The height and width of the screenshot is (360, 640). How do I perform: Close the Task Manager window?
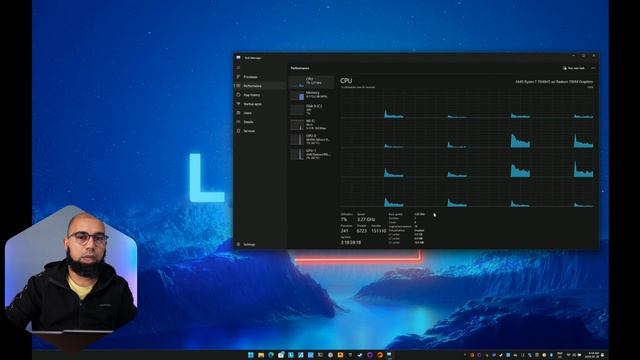[594, 56]
